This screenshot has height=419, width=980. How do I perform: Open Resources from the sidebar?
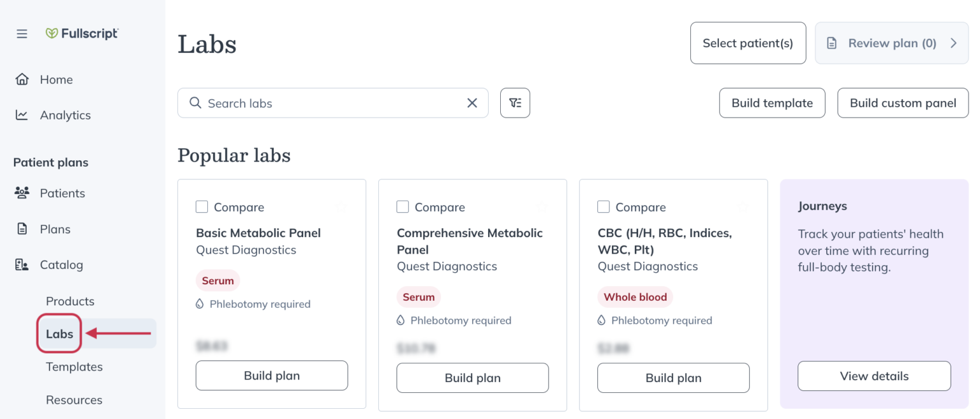tap(74, 400)
